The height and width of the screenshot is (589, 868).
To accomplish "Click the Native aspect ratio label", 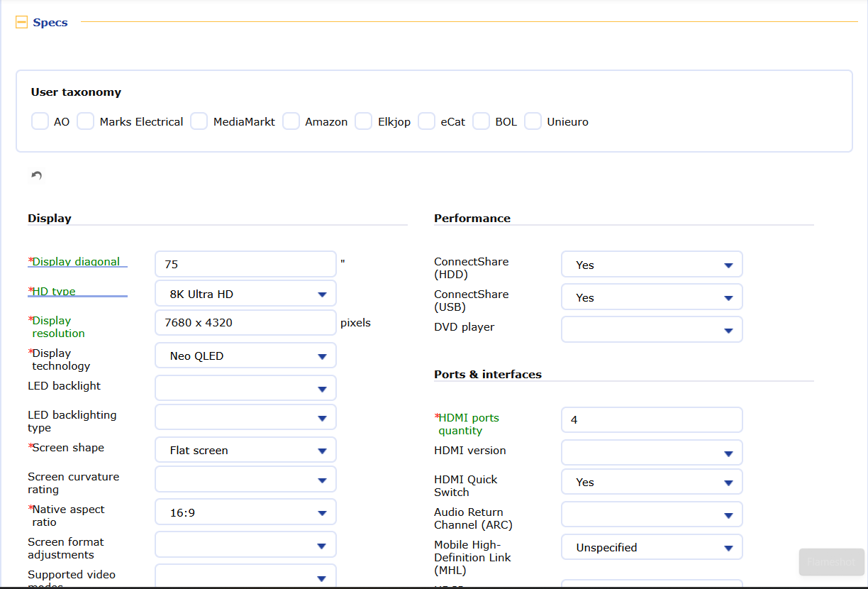I will click(x=68, y=516).
